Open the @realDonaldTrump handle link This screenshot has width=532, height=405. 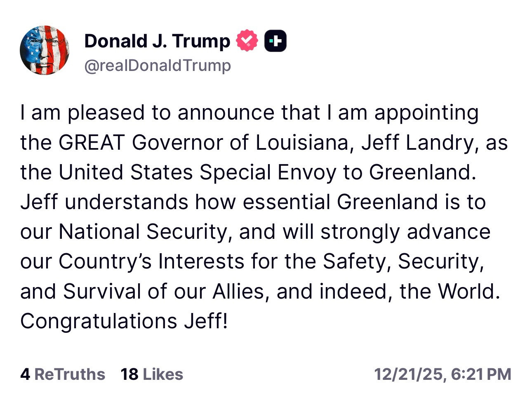pos(158,66)
